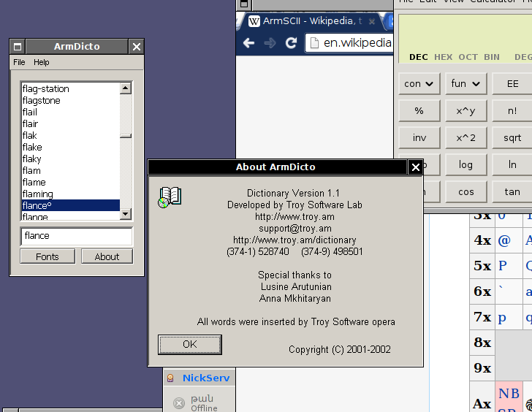532x412 pixels.
Task: Click the p character link in row 7x
Action: point(502,318)
